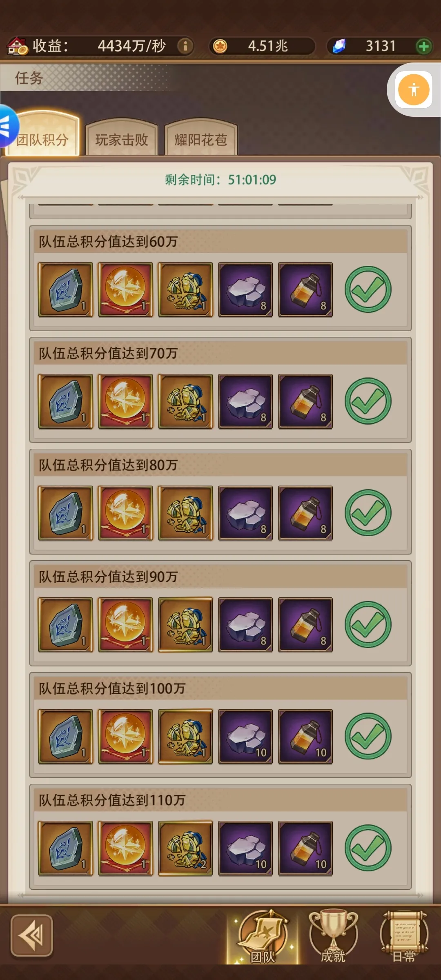
Task: Open the 团队 map icon in bottom bar
Action: (263, 937)
